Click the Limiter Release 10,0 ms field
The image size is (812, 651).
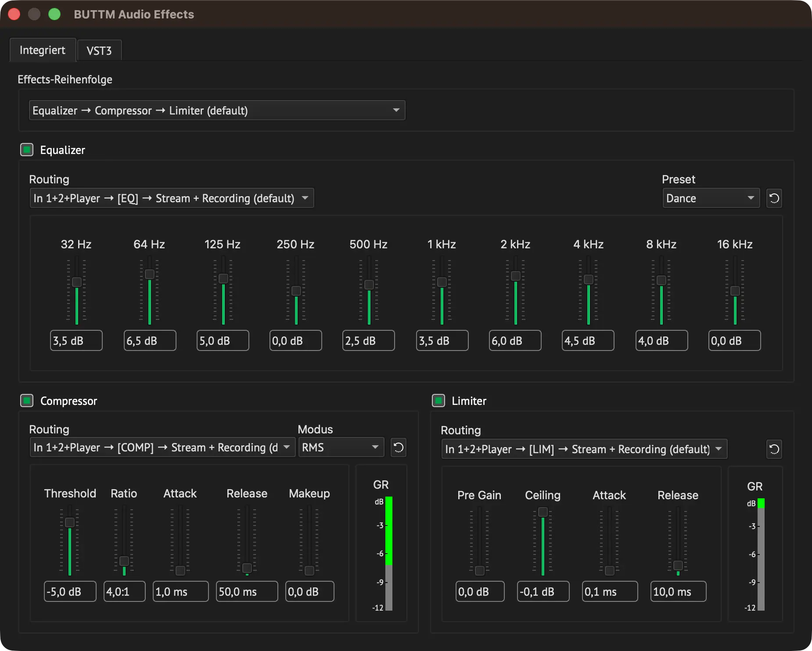click(679, 591)
